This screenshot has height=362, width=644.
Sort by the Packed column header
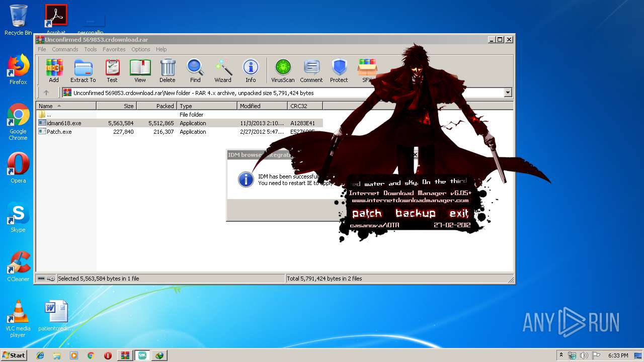point(156,106)
